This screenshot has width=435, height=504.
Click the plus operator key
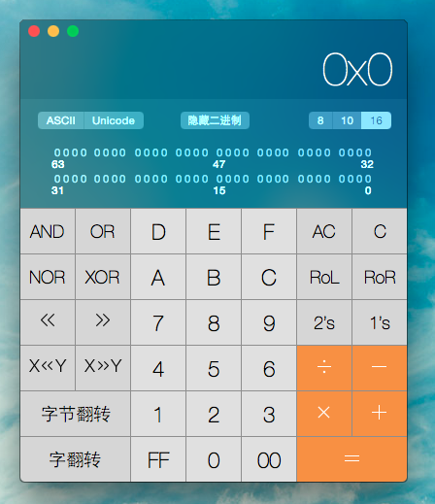[380, 414]
